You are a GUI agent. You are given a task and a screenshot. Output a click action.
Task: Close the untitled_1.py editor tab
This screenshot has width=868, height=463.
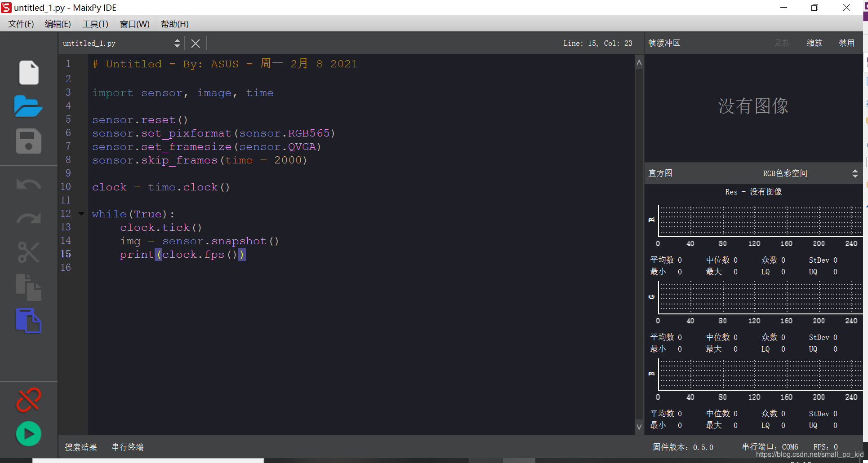(196, 44)
